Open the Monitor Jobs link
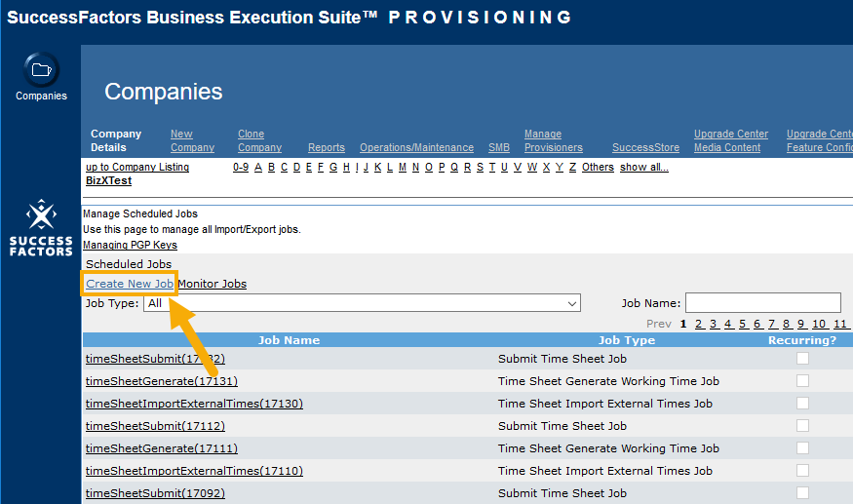Screen dimensions: 853x504 click(213, 284)
